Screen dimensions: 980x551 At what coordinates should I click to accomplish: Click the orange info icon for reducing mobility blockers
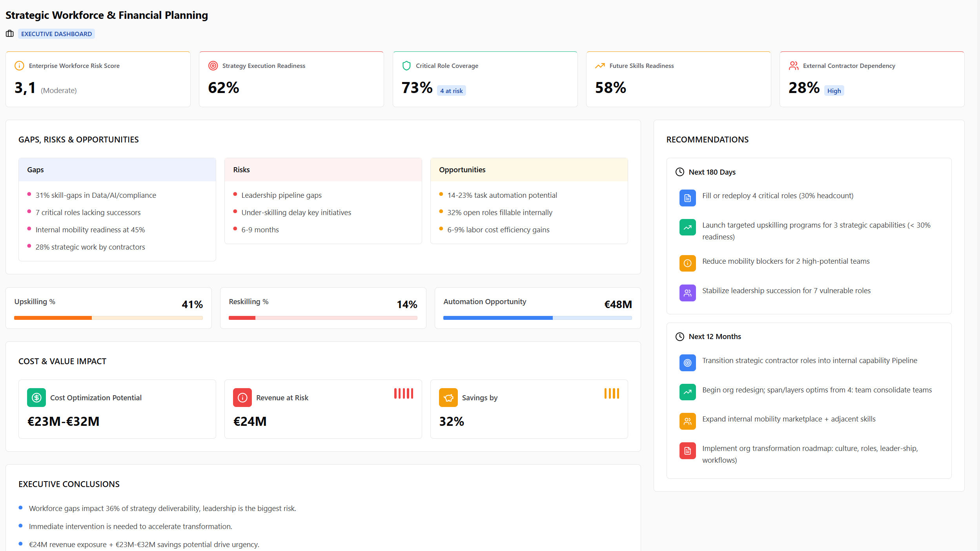[x=687, y=263]
